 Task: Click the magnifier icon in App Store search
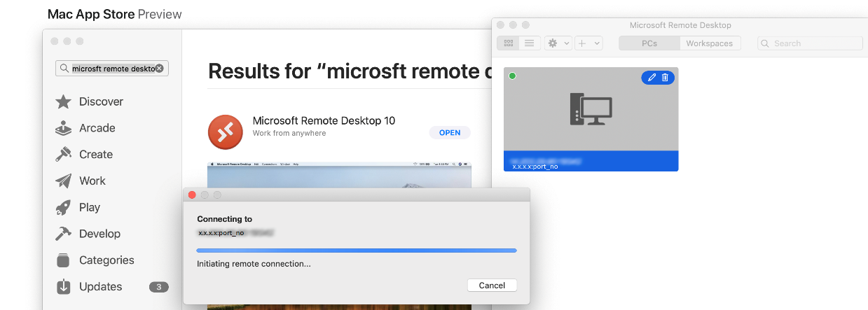64,69
